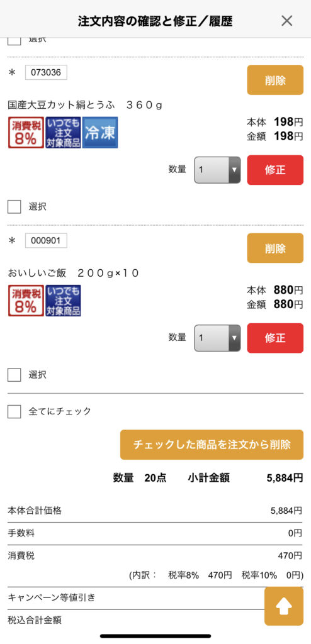Open quantity dropdown for おいしいご飯
The width and height of the screenshot is (311, 644).
click(x=217, y=338)
